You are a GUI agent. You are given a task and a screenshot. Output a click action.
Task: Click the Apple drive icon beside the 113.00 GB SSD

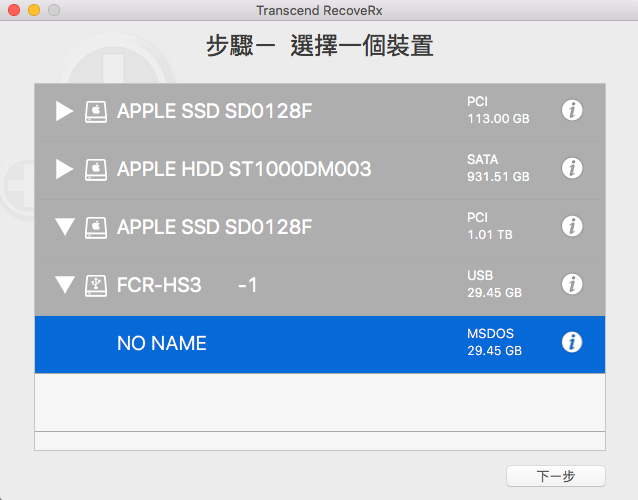[x=96, y=112]
